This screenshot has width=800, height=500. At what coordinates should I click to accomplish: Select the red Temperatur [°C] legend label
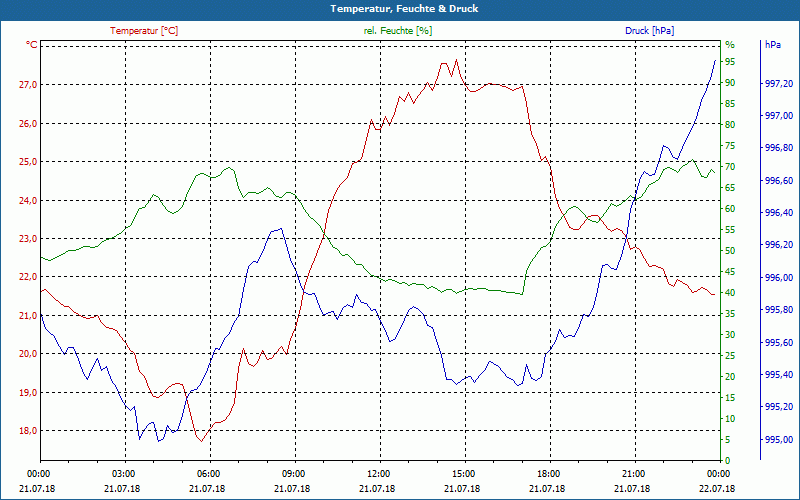point(144,31)
